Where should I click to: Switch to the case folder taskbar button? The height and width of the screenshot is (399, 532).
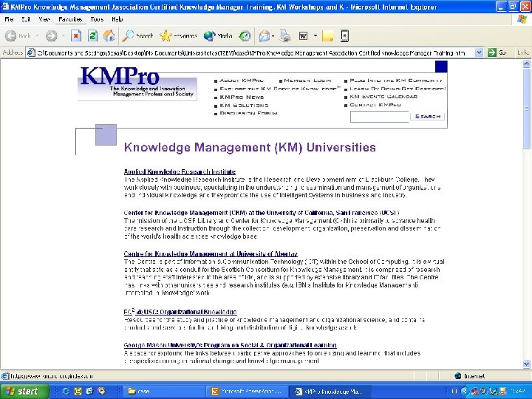point(163,391)
